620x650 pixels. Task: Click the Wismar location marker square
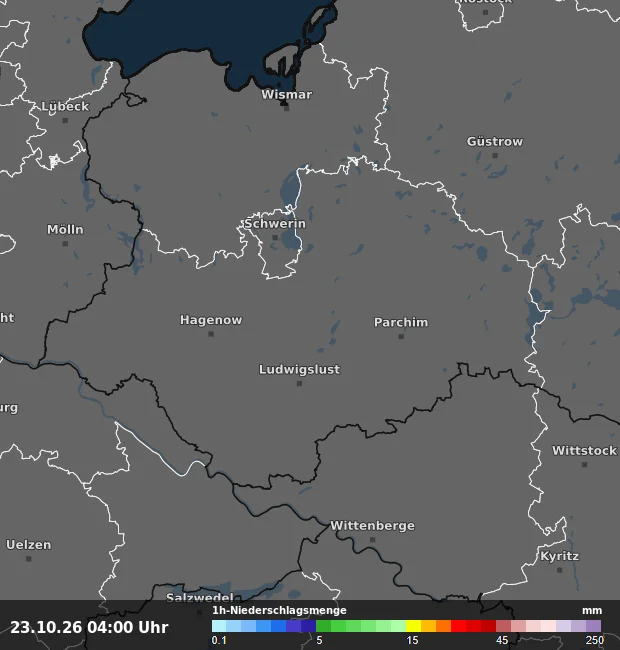pyautogui.click(x=286, y=108)
